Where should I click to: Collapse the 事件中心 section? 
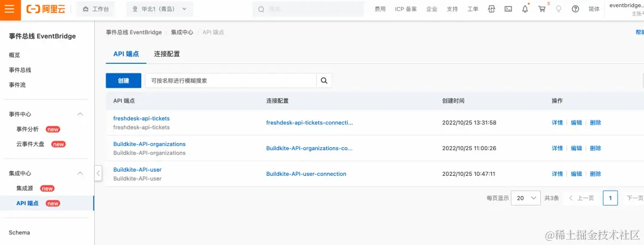tap(80, 114)
